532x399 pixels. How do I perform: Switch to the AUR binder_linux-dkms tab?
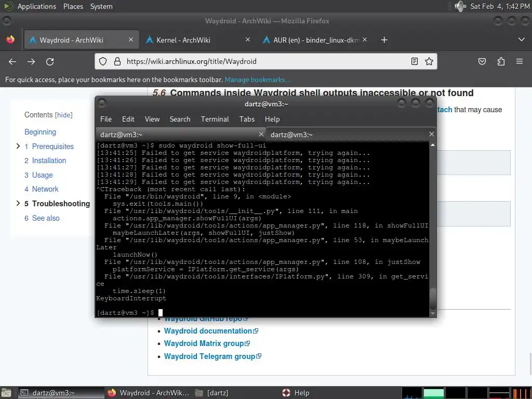(315, 40)
